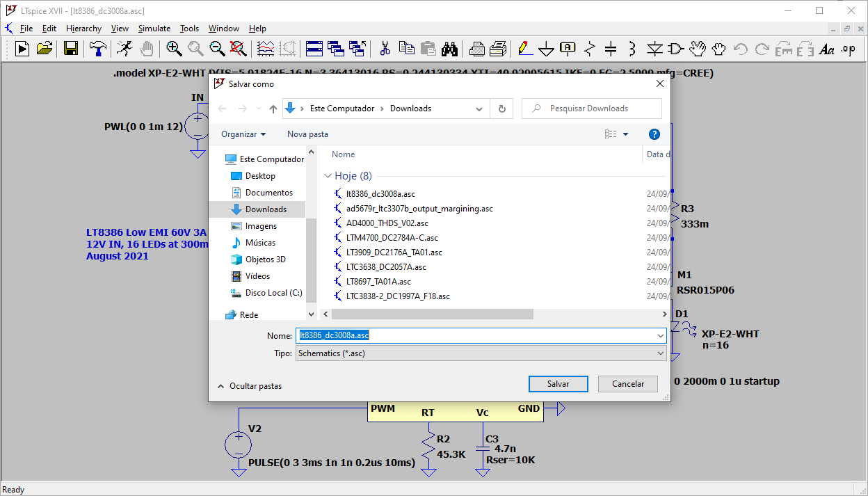Go up one folder level arrow

273,109
